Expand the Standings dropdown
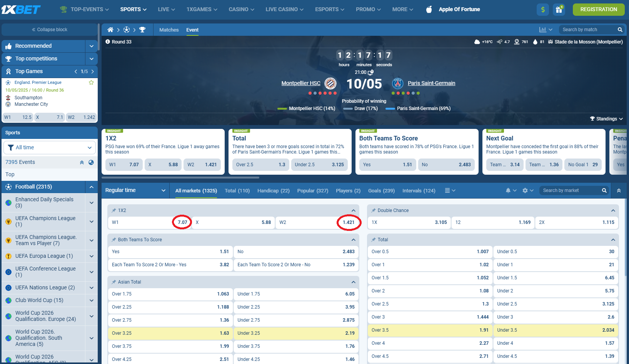This screenshot has width=629, height=364. (x=606, y=119)
